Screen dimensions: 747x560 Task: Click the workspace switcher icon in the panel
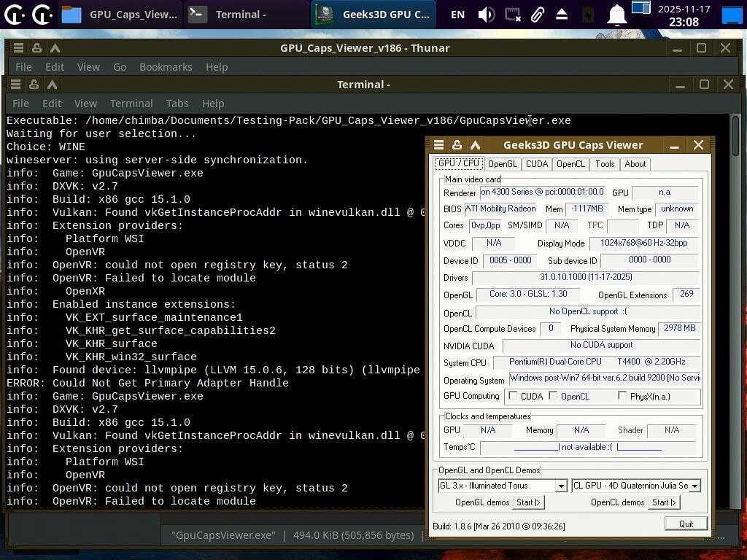pos(640,7)
